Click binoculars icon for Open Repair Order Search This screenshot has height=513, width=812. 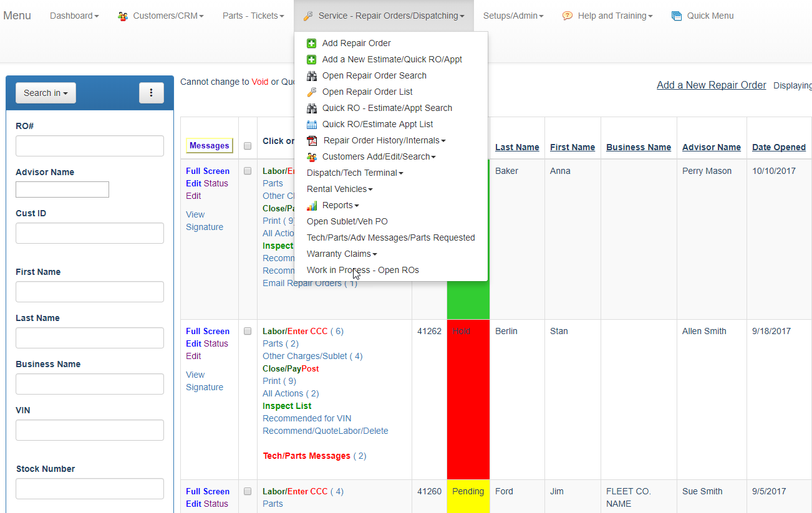[312, 75]
